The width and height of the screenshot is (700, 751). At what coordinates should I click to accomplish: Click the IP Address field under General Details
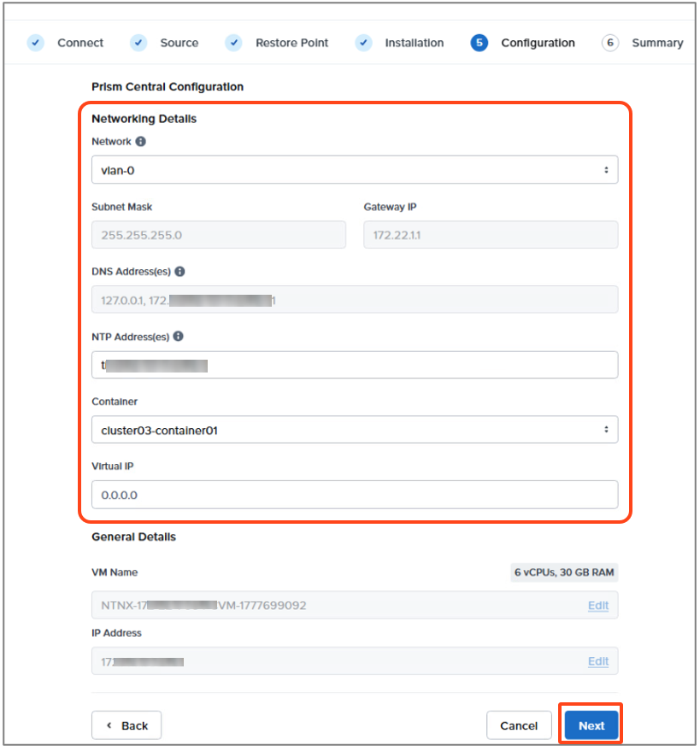pyautogui.click(x=355, y=661)
